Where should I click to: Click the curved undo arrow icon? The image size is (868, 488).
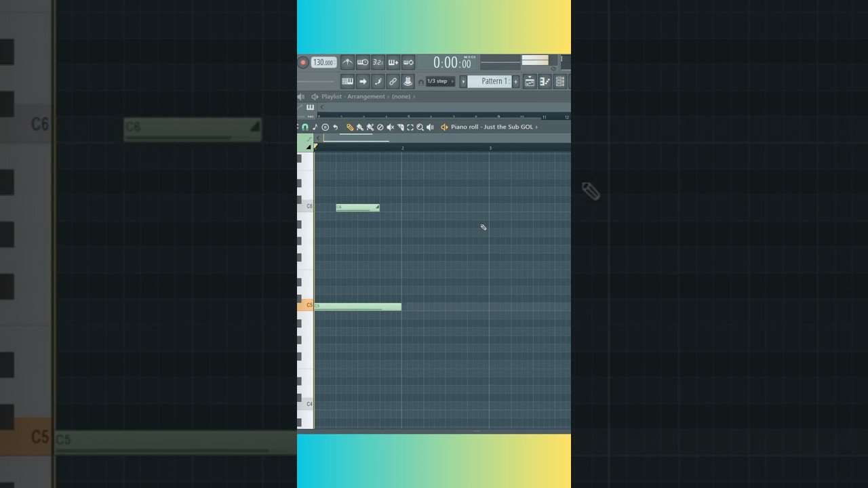(335, 127)
